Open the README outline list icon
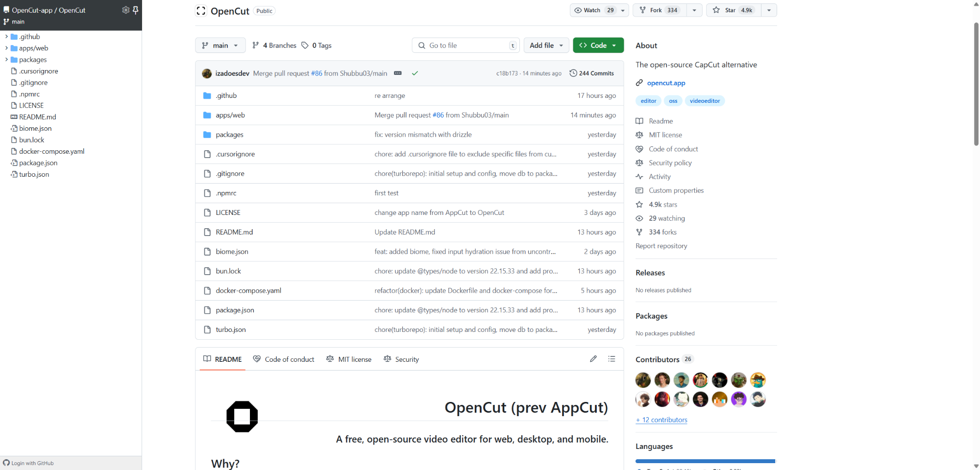Viewport: 980px width, 470px height. pos(612,359)
